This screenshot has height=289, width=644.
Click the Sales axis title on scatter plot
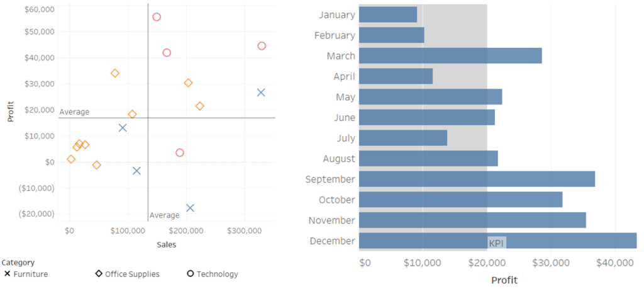tap(167, 244)
